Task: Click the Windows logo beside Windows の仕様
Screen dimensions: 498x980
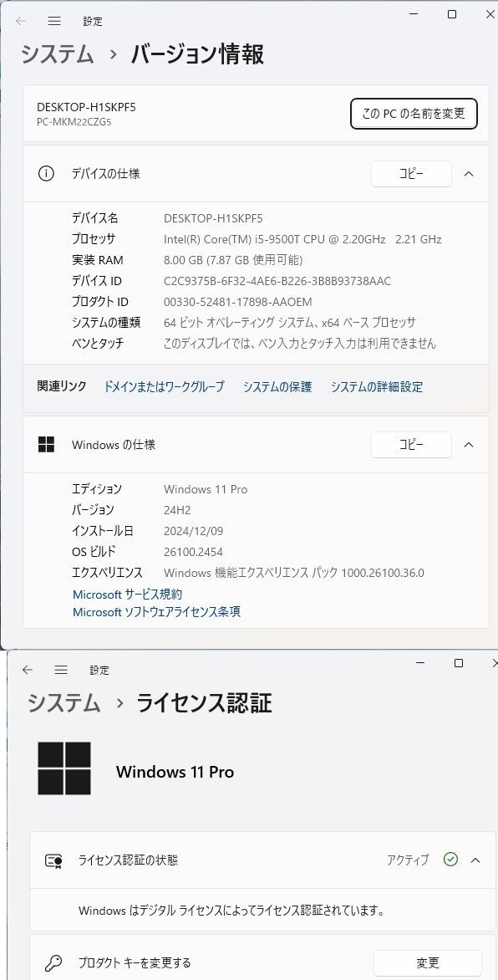Action: (x=46, y=444)
